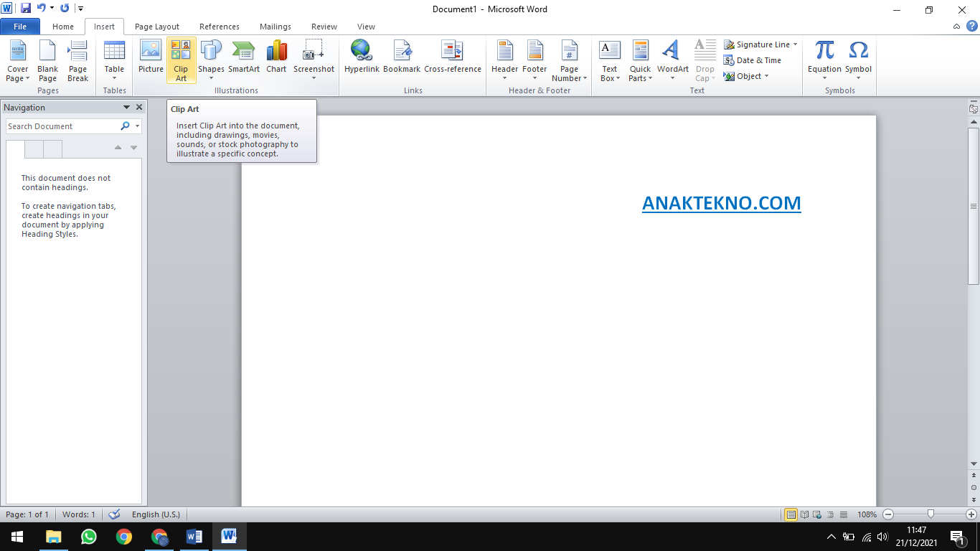Open Quick Parts gallery

click(x=640, y=61)
